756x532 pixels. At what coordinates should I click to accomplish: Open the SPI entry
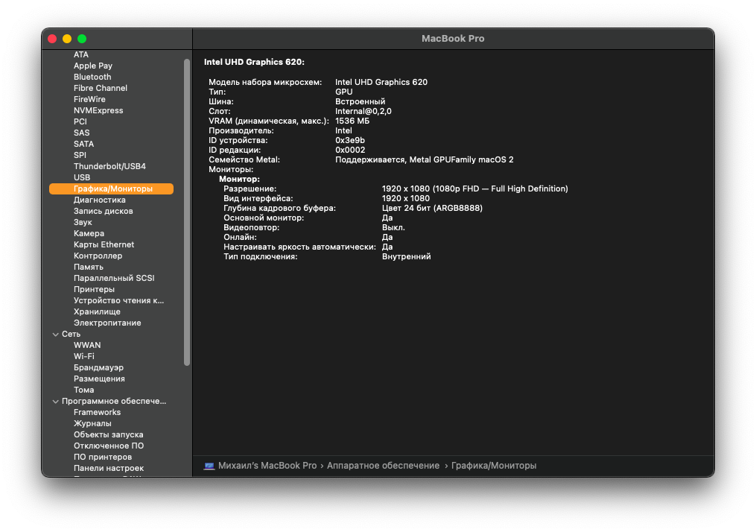click(x=80, y=155)
